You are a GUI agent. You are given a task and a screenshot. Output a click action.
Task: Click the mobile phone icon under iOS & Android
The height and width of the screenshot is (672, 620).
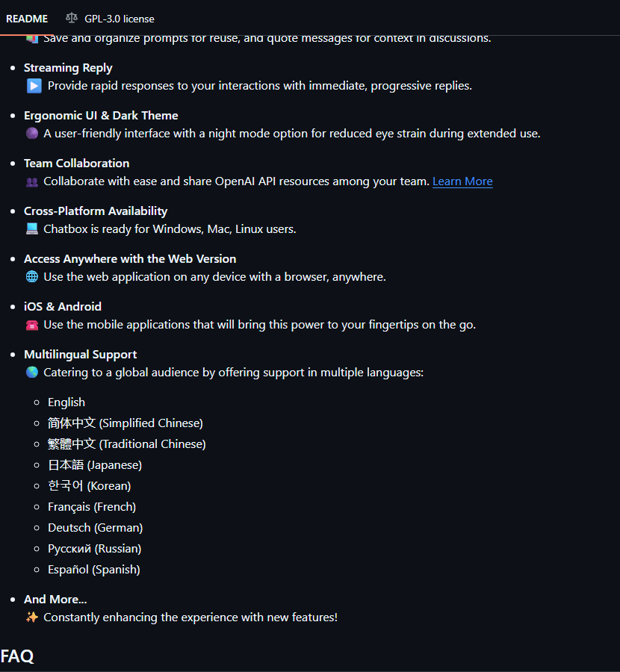click(x=33, y=324)
